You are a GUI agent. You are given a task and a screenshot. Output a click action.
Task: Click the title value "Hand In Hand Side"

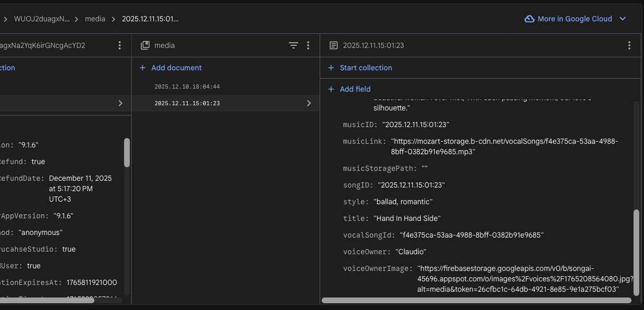(407, 218)
